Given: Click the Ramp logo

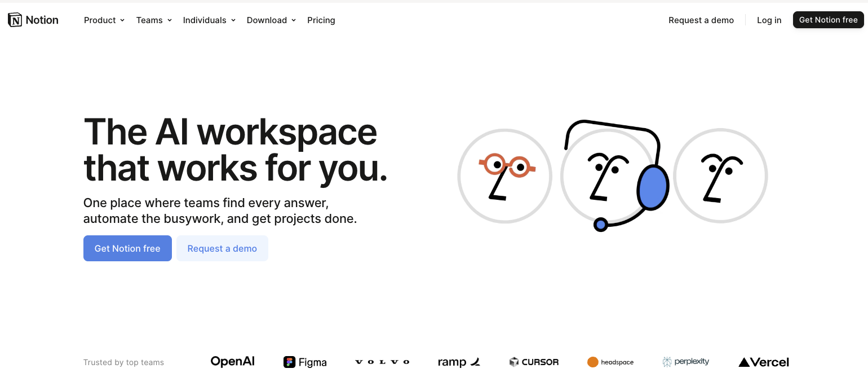Looking at the screenshot, I should tap(459, 362).
